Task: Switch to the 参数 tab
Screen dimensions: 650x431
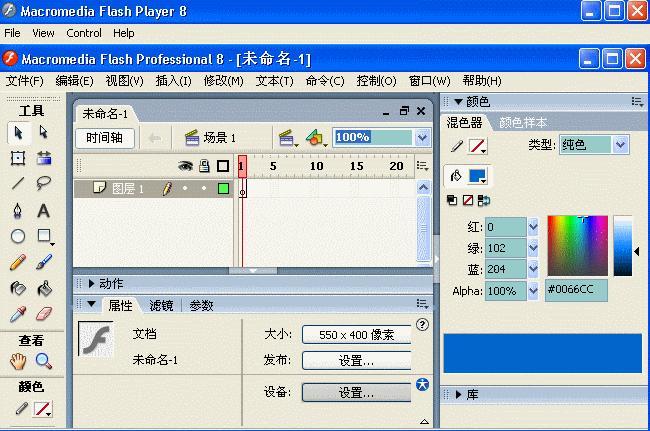Action: (201, 306)
